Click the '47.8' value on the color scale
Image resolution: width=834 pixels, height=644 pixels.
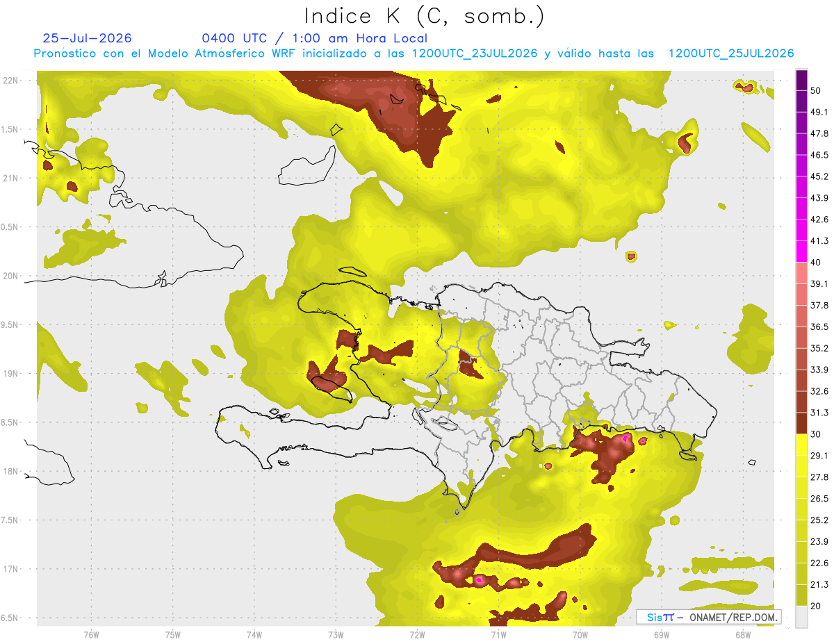820,133
